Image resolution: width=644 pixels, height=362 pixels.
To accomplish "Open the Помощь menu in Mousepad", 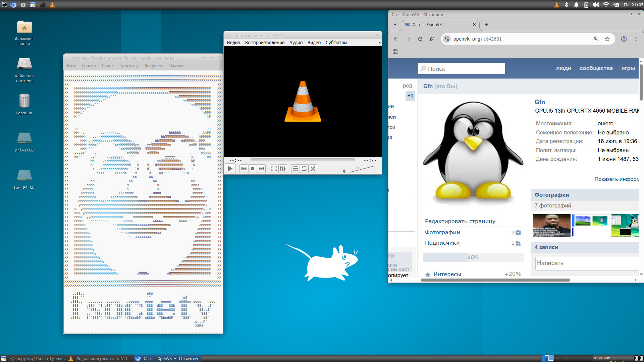I will tap(176, 66).
